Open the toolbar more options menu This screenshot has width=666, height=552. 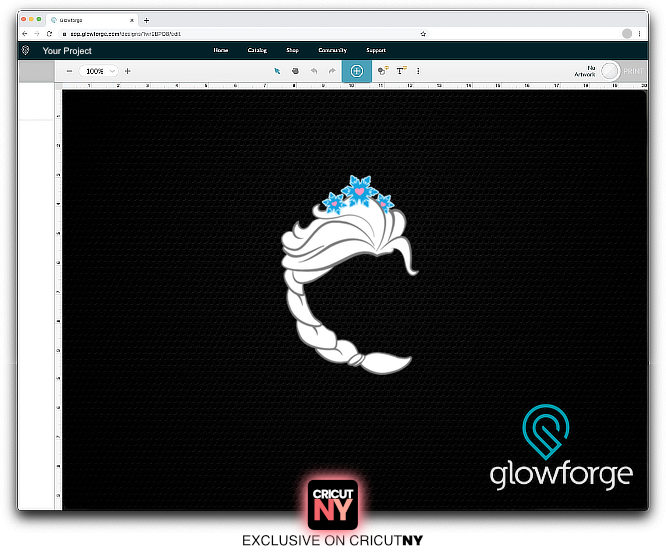tap(418, 71)
